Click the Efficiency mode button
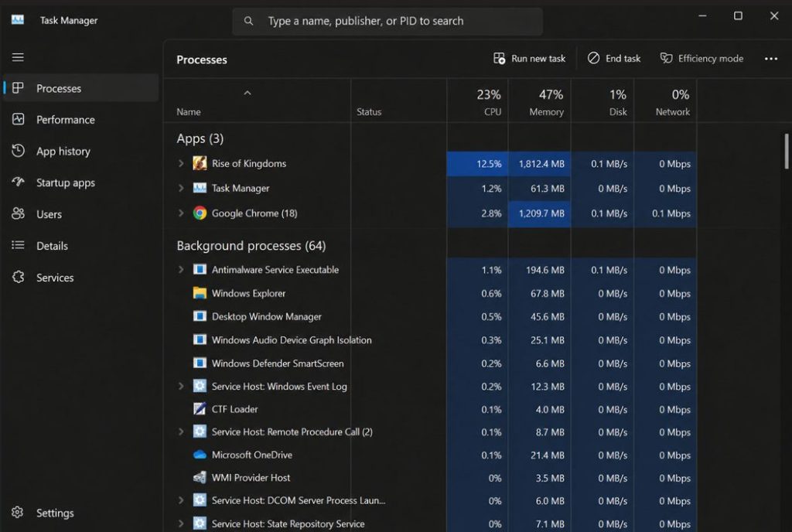This screenshot has height=532, width=792. pyautogui.click(x=702, y=59)
